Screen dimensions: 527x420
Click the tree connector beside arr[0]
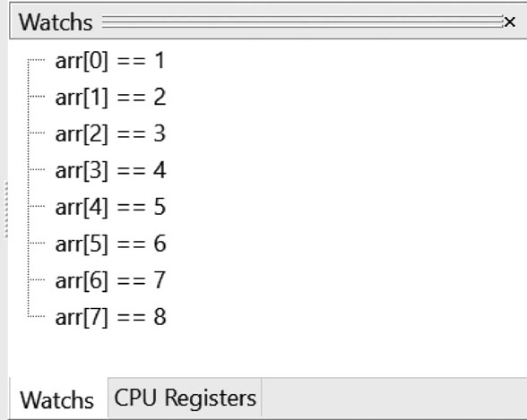coord(36,60)
